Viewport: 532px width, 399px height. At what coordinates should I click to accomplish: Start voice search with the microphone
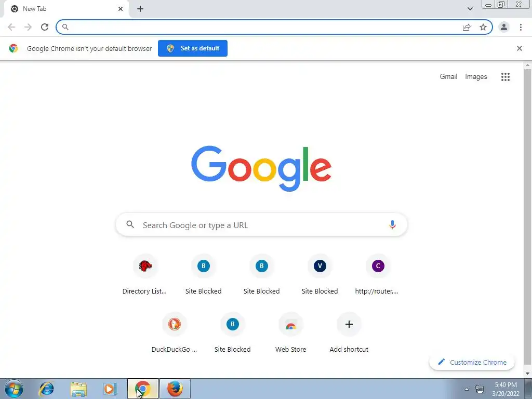click(392, 224)
